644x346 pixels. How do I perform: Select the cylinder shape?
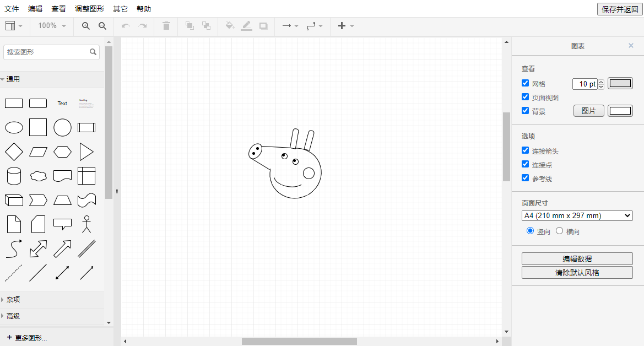pos(14,176)
